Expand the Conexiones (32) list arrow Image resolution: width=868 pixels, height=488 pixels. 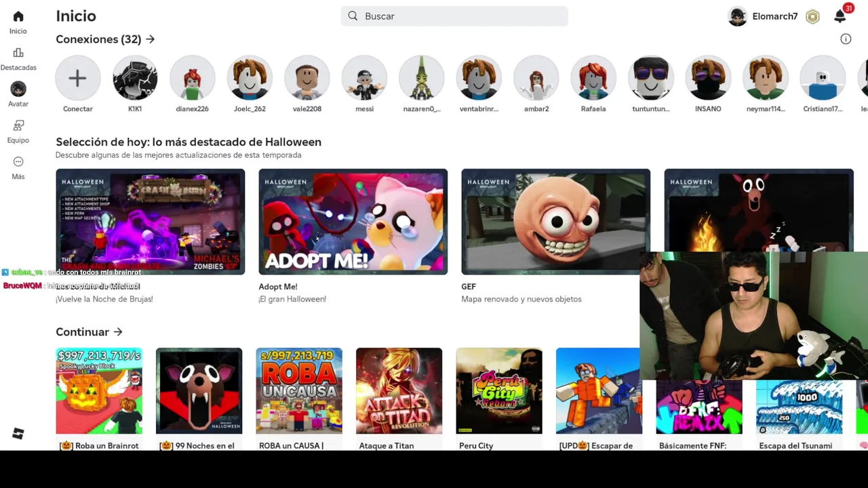click(151, 39)
